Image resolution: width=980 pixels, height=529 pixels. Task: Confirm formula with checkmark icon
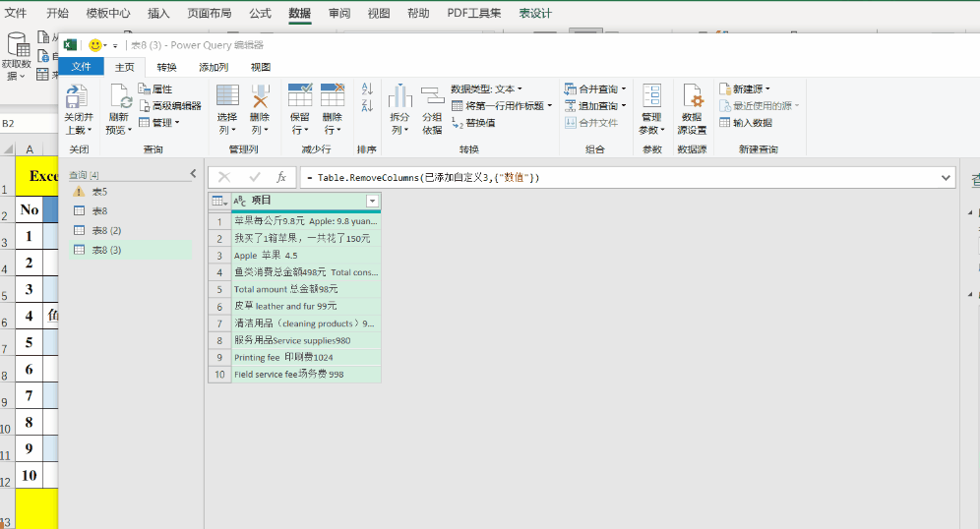(x=255, y=177)
